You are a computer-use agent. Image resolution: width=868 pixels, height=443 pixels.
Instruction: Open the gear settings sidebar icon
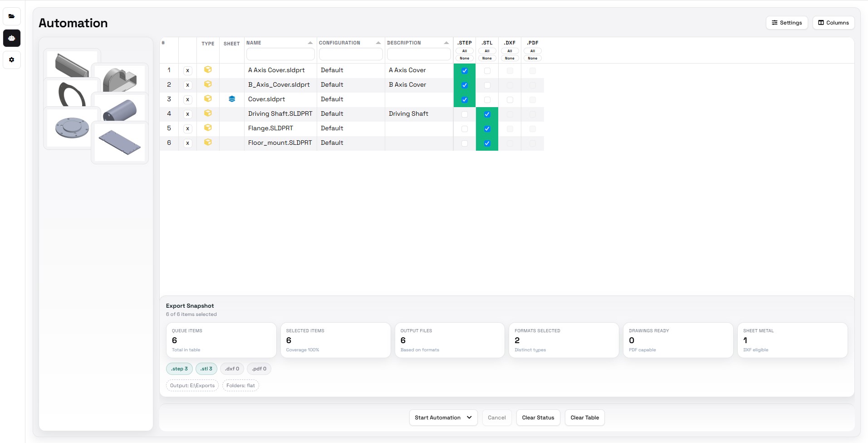tap(12, 60)
